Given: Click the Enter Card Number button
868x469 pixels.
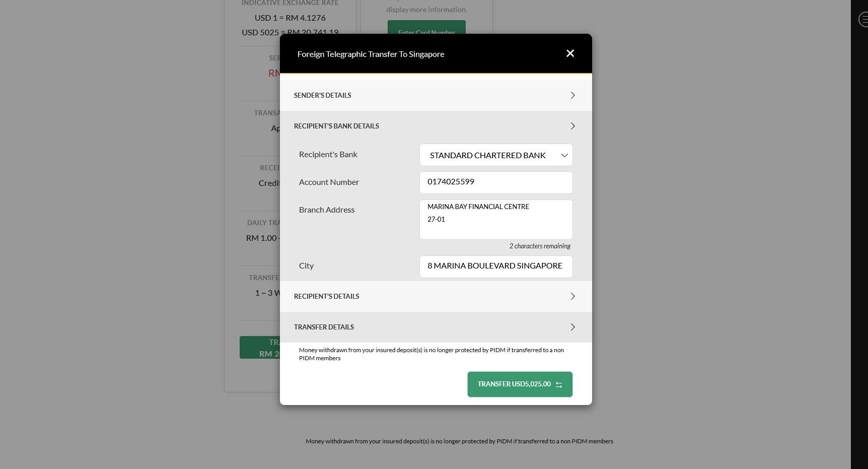Looking at the screenshot, I should 426,27.
